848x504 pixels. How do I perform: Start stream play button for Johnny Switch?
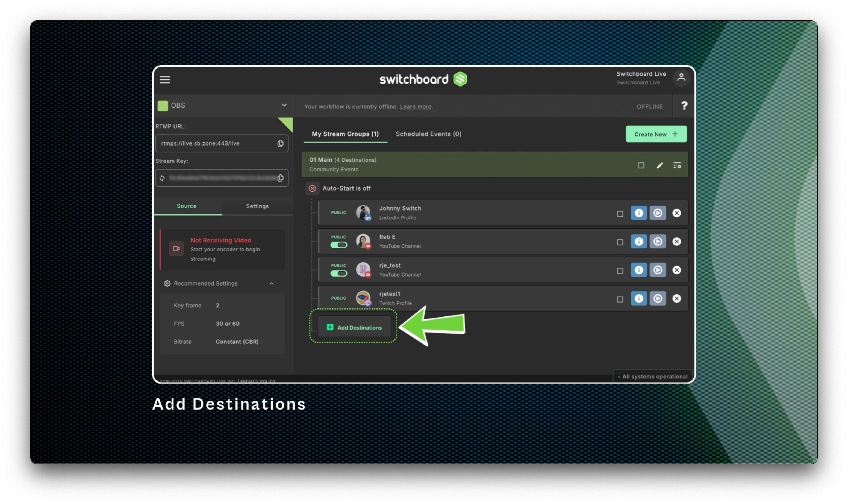pos(657,213)
